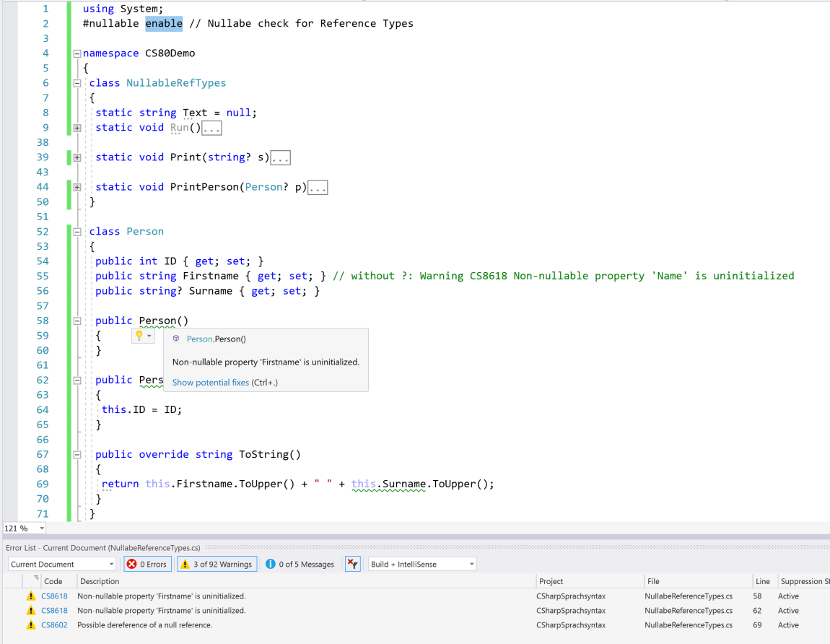Click the cube icon beside Person.Person() tooltip
Viewport: 830px width, 644px height.
coord(176,339)
